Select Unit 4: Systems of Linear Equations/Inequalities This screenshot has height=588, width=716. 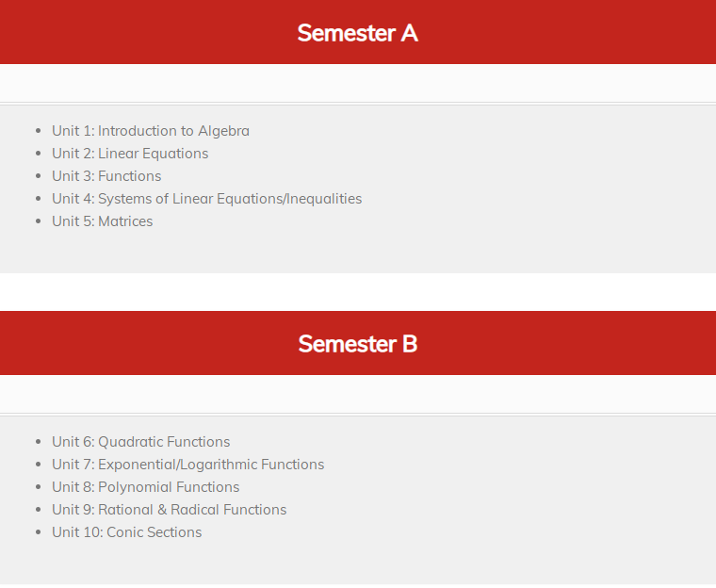207,199
